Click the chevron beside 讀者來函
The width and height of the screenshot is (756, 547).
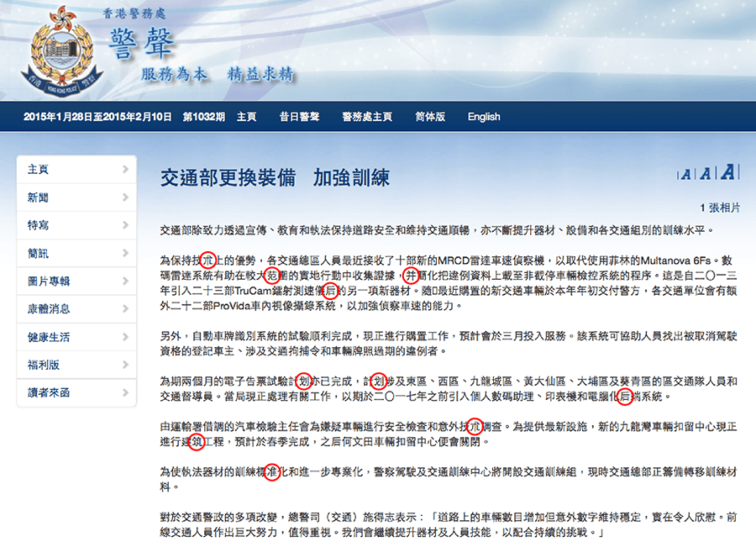pos(128,392)
